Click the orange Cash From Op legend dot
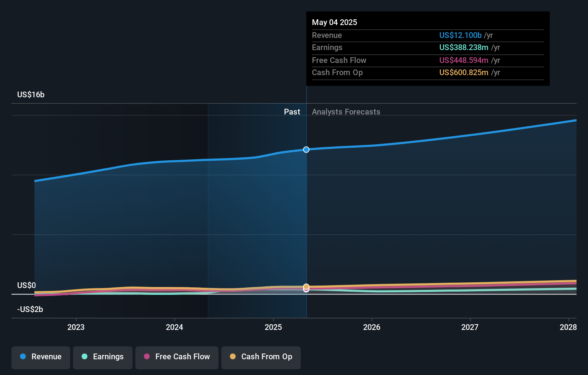This screenshot has width=588, height=375. tap(233, 357)
